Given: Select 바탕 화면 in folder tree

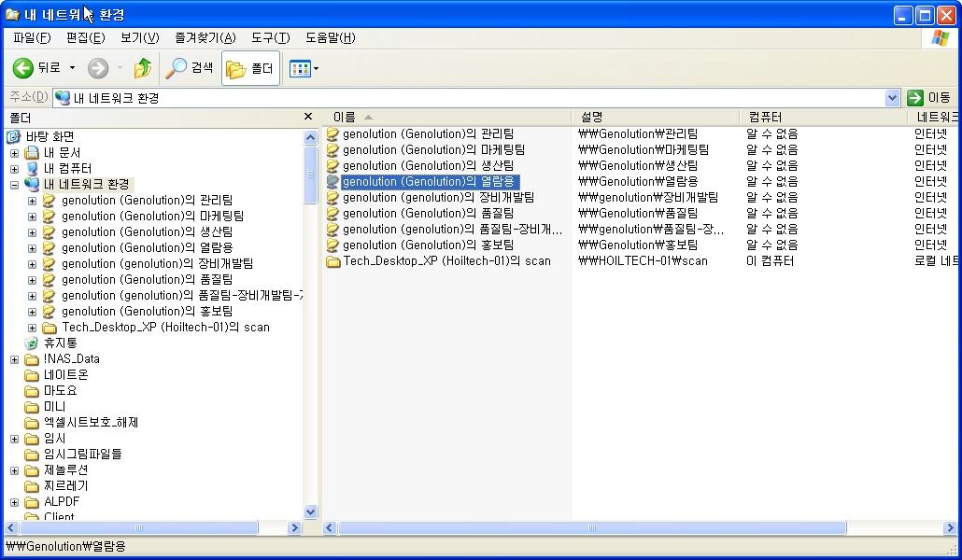Looking at the screenshot, I should 50,136.
